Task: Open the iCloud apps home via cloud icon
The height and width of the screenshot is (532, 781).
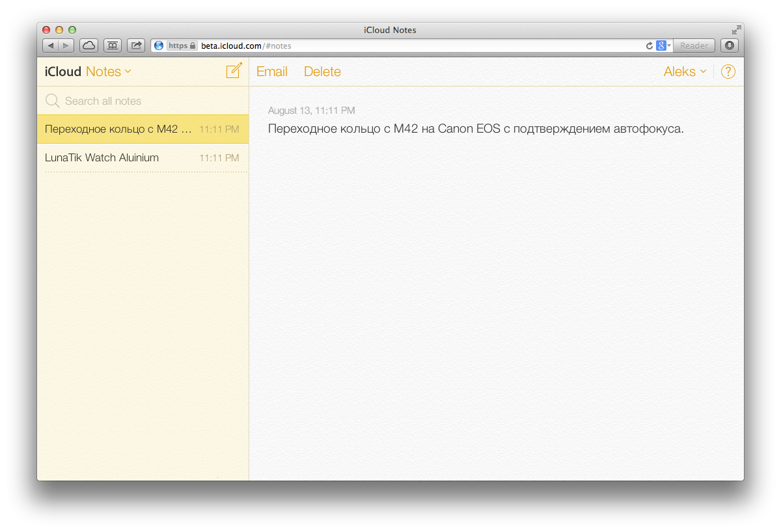Action: click(89, 46)
